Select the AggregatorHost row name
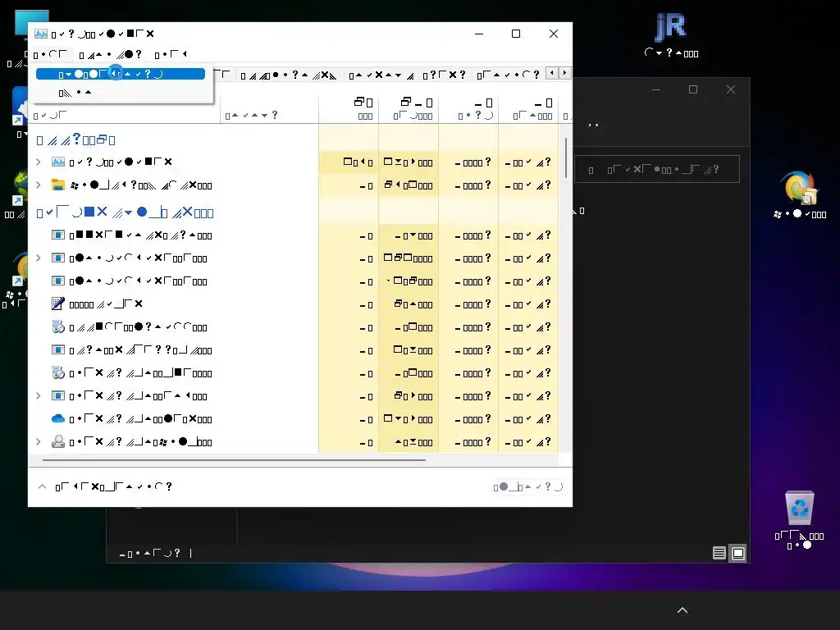 point(140,235)
